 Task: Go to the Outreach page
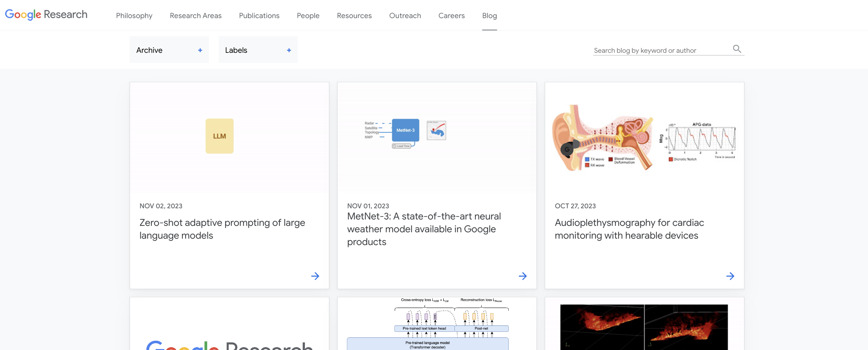[x=405, y=15]
